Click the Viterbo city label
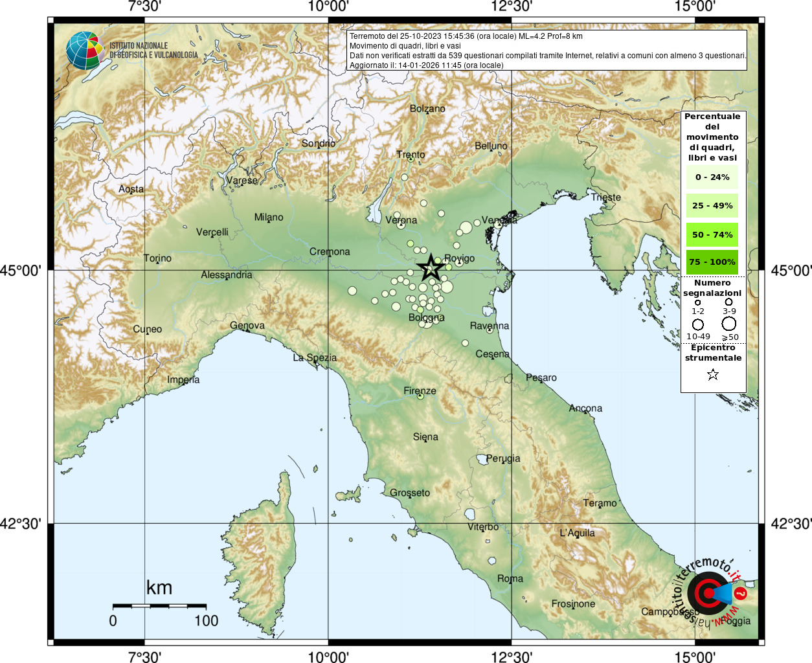The image size is (812, 663). tap(483, 527)
